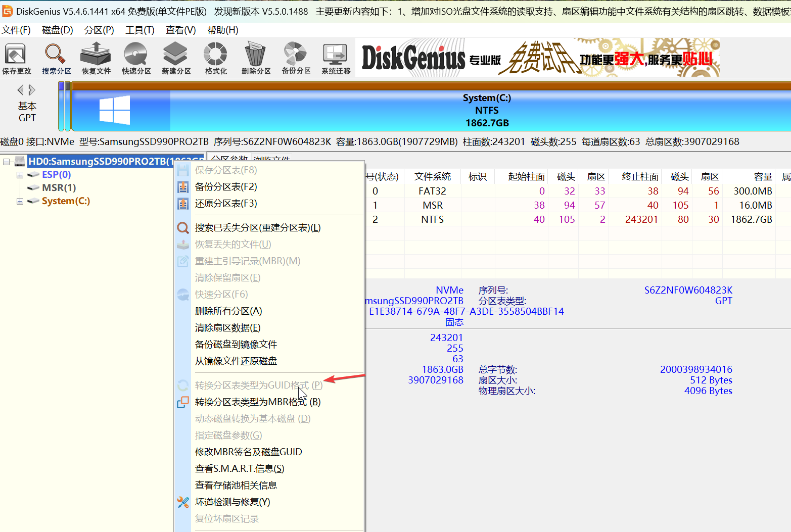
Task: Select ESP(0) partition in tree
Action: (56, 175)
